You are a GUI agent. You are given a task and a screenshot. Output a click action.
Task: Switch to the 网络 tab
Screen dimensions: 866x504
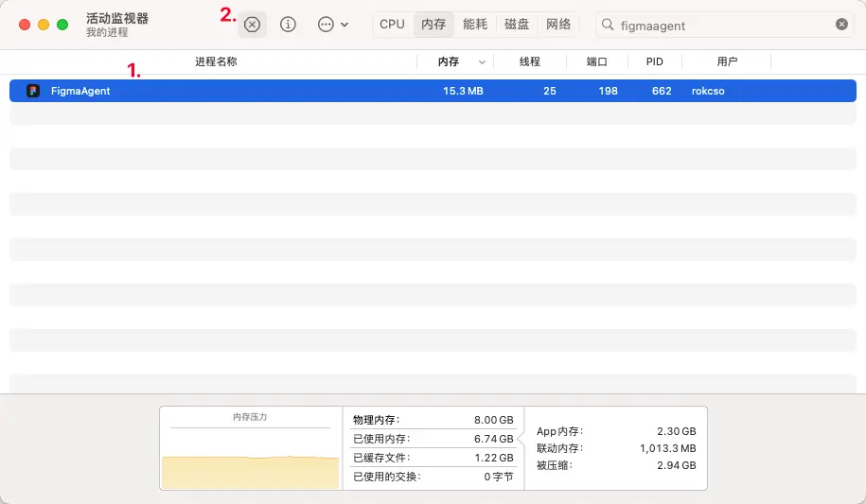point(558,25)
